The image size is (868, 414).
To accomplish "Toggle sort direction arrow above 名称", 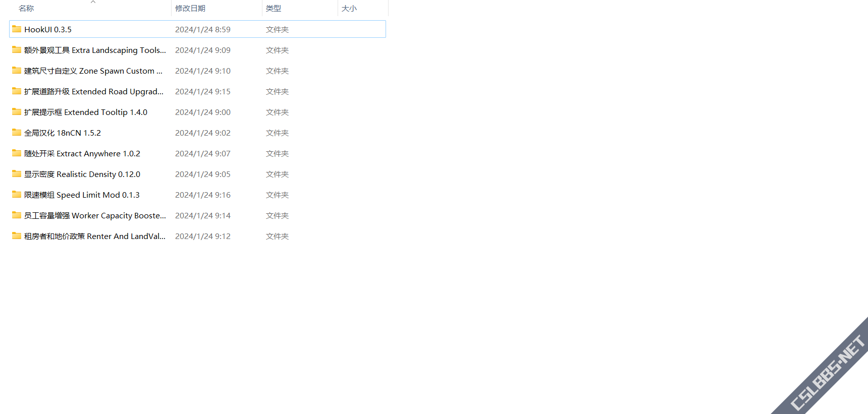I will (93, 2).
